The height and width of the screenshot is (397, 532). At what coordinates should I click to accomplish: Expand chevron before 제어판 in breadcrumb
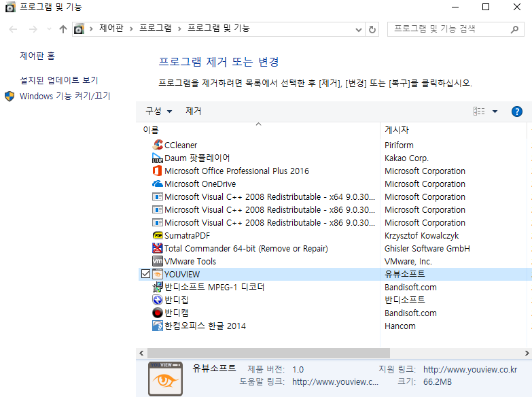tap(91, 29)
